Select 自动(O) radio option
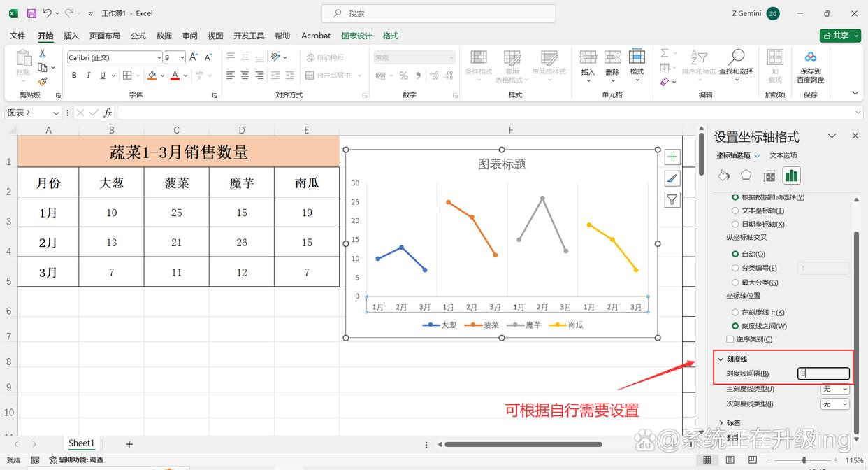 coord(735,255)
